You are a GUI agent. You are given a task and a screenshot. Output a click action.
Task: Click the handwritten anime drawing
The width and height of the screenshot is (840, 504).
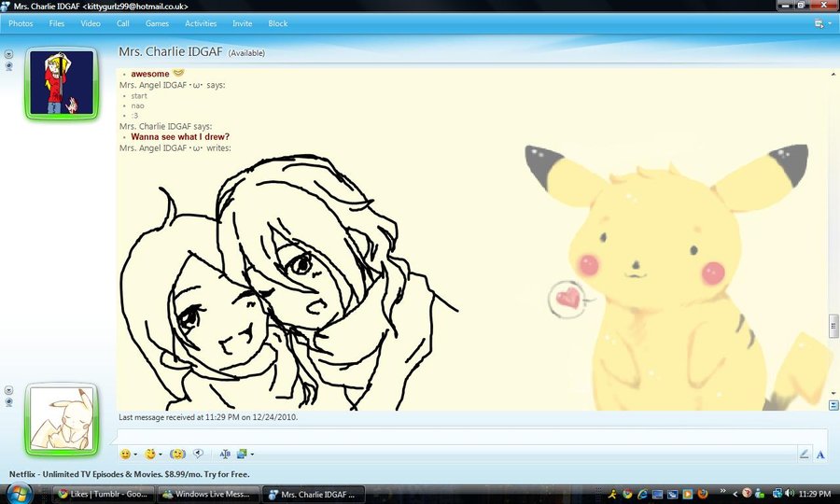coord(289,283)
